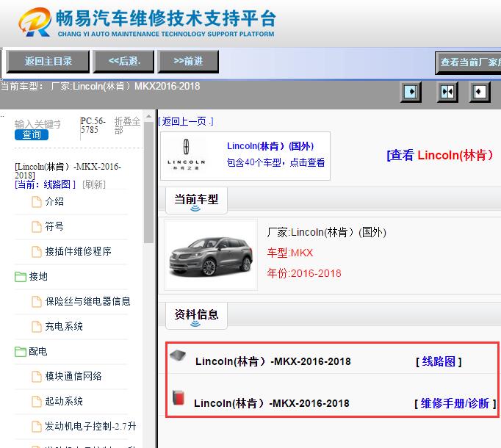Viewport: 501px width, 448px height.
Task: Click the gray wiring diagram icon
Action: pyautogui.click(x=178, y=355)
